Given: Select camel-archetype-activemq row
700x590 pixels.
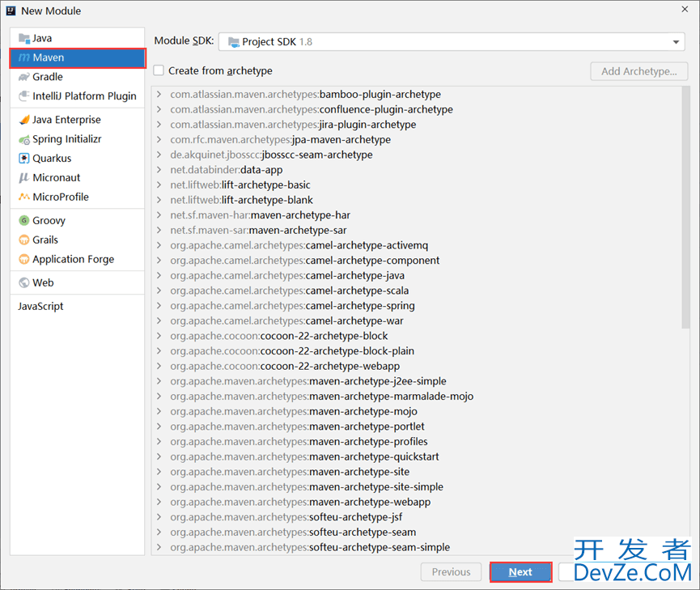Looking at the screenshot, I should coord(418,245).
